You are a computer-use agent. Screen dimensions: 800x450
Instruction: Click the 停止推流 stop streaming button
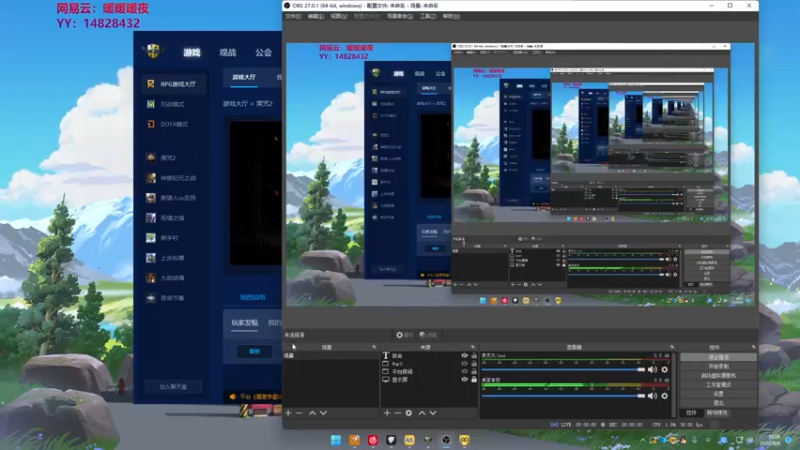pyautogui.click(x=718, y=357)
